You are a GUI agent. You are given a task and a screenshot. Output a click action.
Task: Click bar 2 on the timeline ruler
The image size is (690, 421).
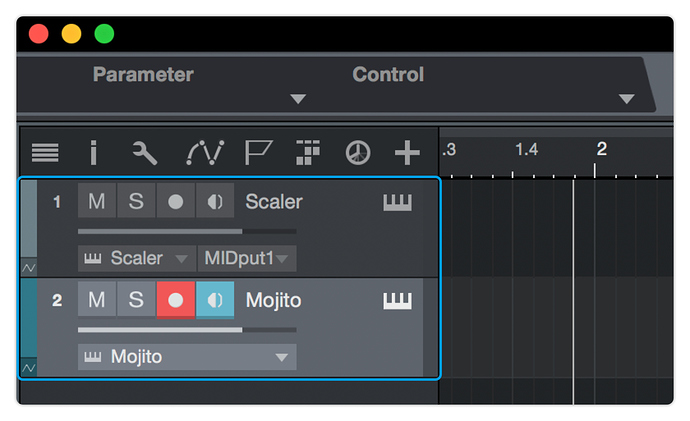[602, 149]
